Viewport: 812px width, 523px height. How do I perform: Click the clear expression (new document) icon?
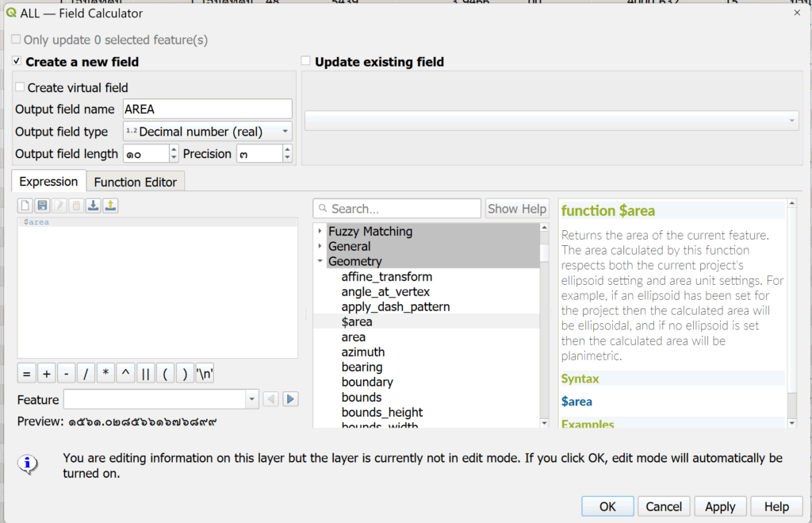click(25, 206)
